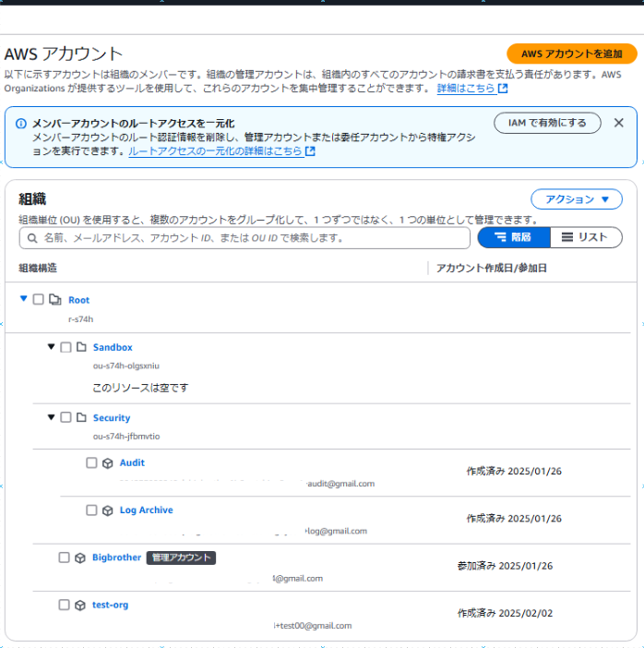
Task: Tick the Bigbrother checkbox
Action: pyautogui.click(x=64, y=558)
